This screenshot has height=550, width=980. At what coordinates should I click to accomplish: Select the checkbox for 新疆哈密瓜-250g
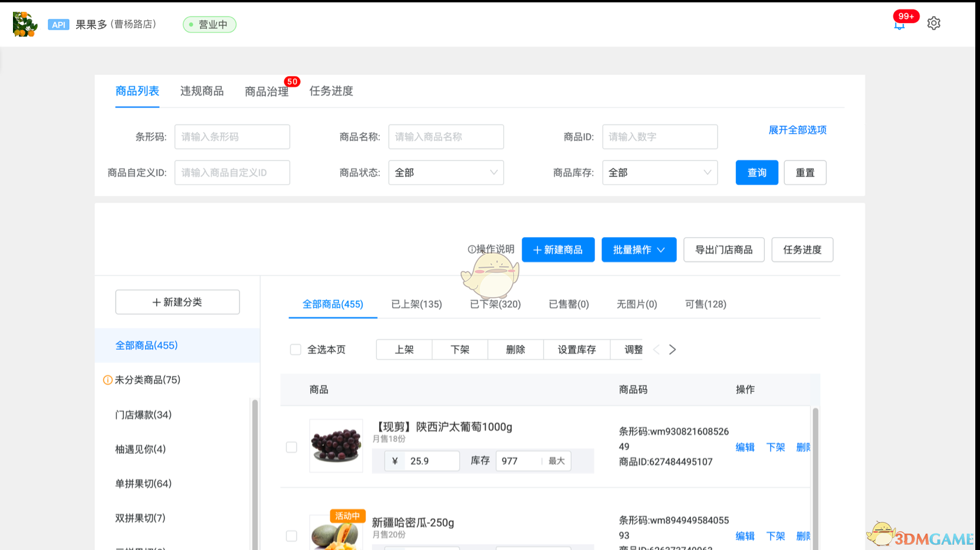pos(291,536)
